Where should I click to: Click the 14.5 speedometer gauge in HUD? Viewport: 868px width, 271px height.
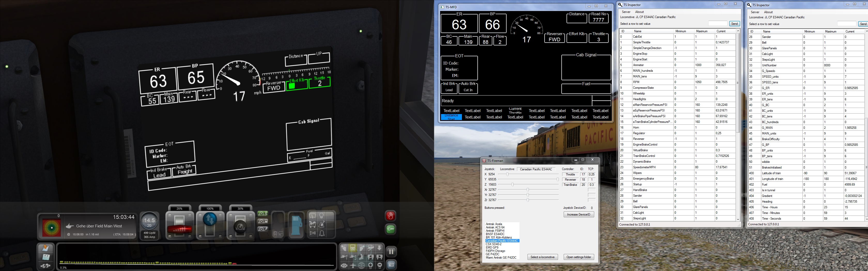[x=149, y=221]
